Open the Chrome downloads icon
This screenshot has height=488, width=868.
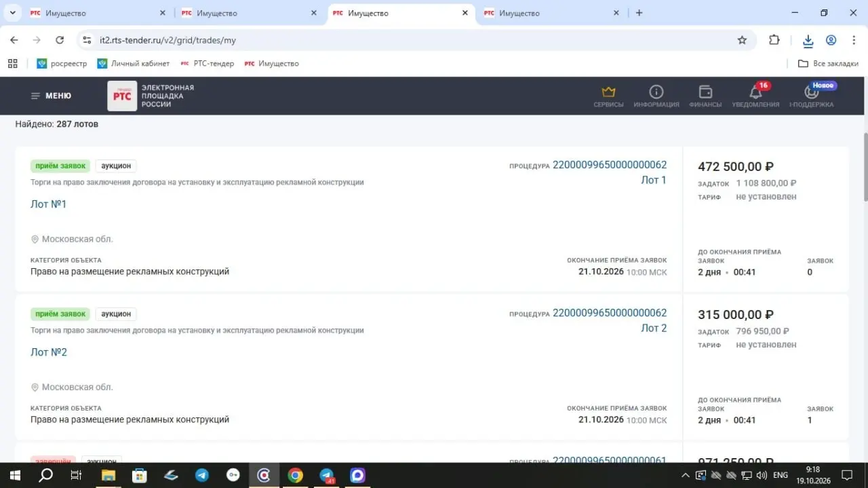point(808,41)
